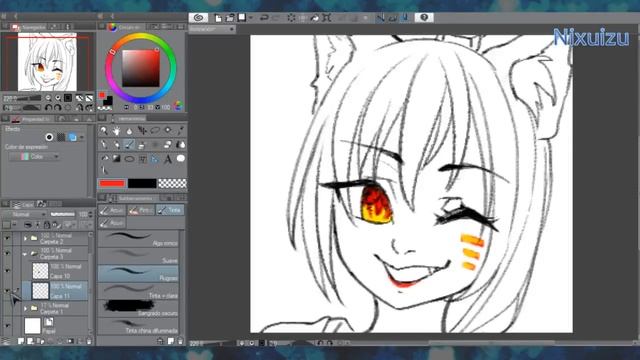Undo the last stroke from the toolbar

(264, 18)
